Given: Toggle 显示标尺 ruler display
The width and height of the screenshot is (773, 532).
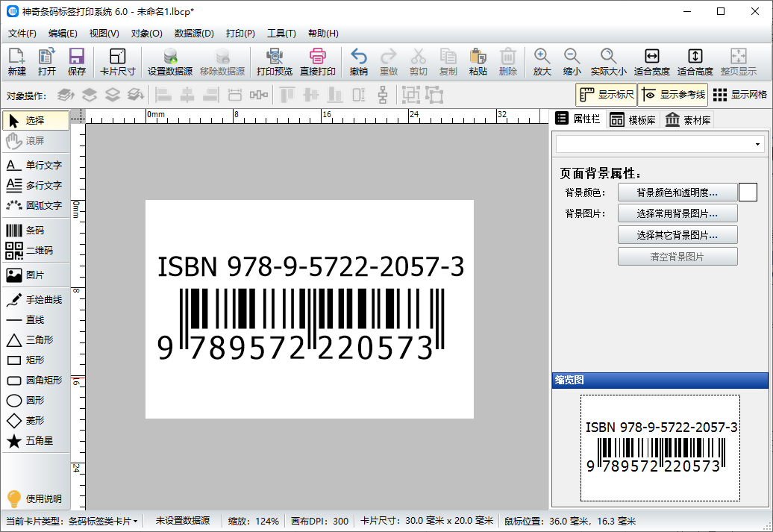Looking at the screenshot, I should tap(607, 95).
